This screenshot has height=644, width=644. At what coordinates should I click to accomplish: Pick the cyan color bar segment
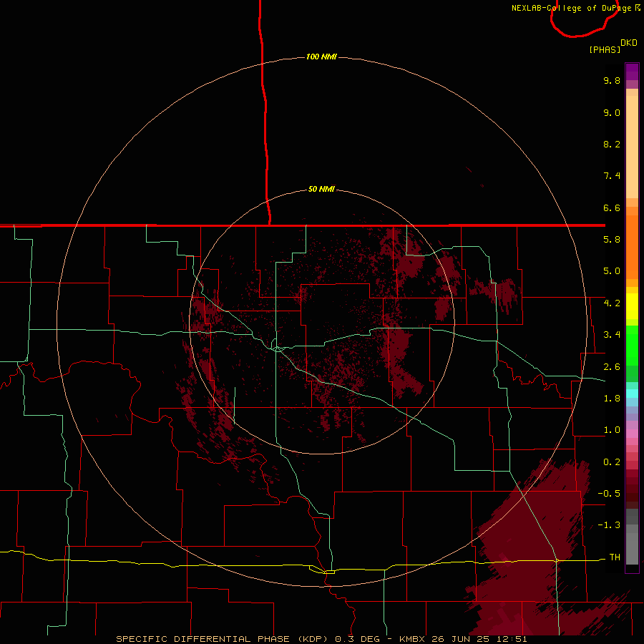[x=632, y=394]
